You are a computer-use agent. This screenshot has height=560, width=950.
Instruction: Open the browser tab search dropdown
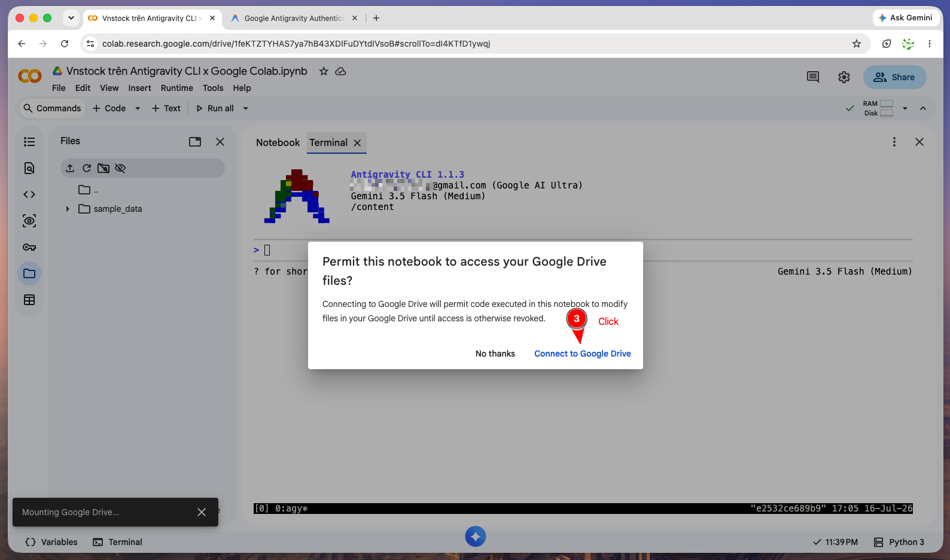point(71,18)
